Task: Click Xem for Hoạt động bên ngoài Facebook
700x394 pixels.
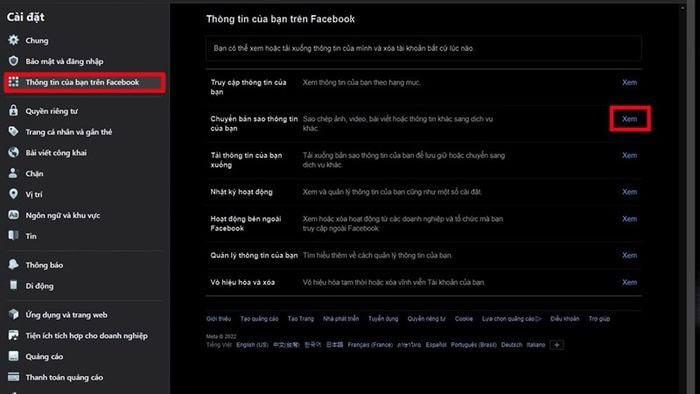Action: (x=629, y=219)
